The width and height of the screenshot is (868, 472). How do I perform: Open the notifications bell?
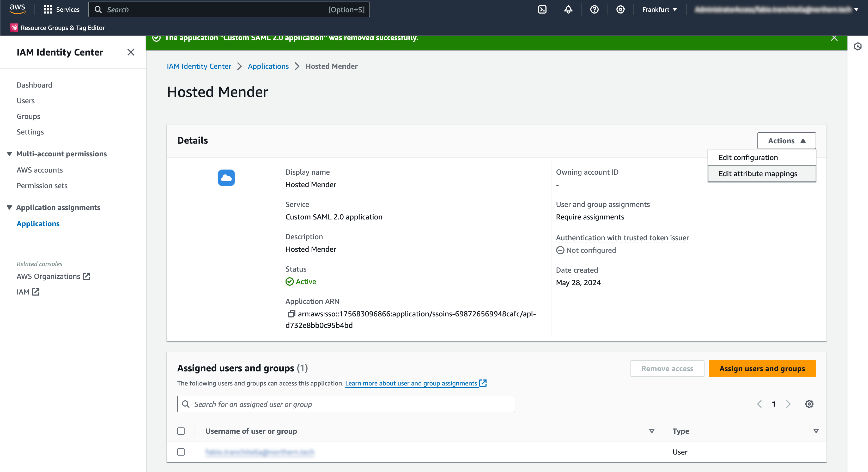[568, 9]
